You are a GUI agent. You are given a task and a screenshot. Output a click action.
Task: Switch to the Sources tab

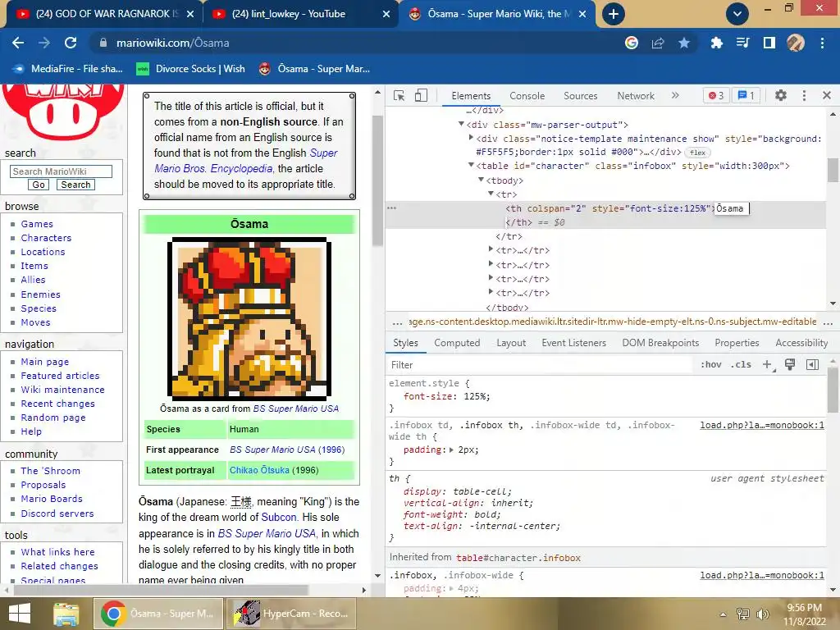[580, 96]
